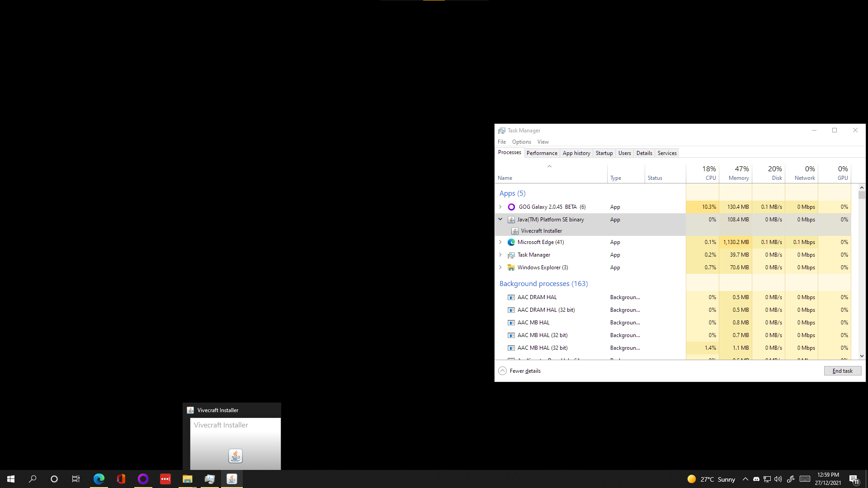Launch File Explorer from the taskbar

tap(187, 479)
